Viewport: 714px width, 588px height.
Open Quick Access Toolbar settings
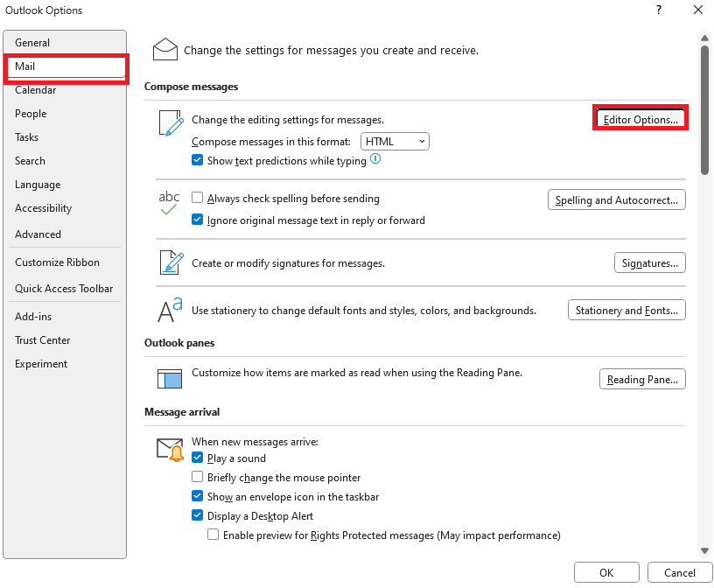pyautogui.click(x=65, y=289)
